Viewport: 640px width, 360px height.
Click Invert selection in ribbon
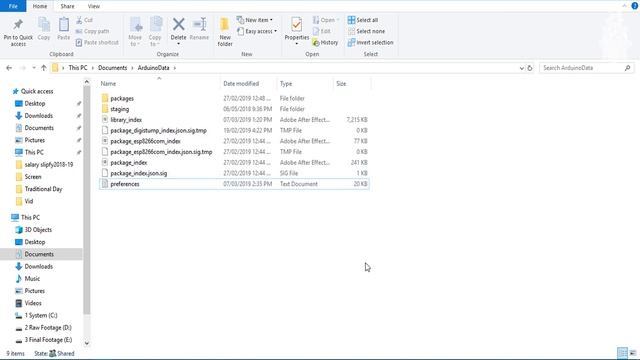click(370, 42)
